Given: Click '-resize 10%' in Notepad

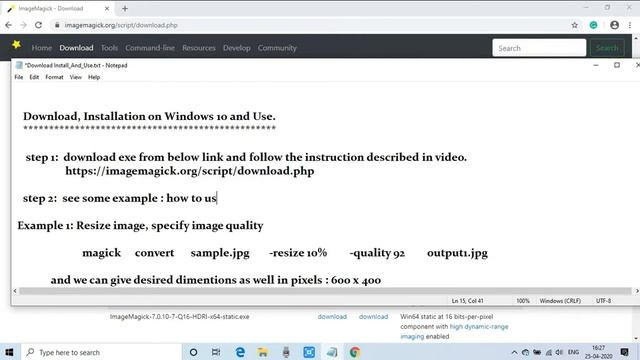Looking at the screenshot, I should 298,253.
